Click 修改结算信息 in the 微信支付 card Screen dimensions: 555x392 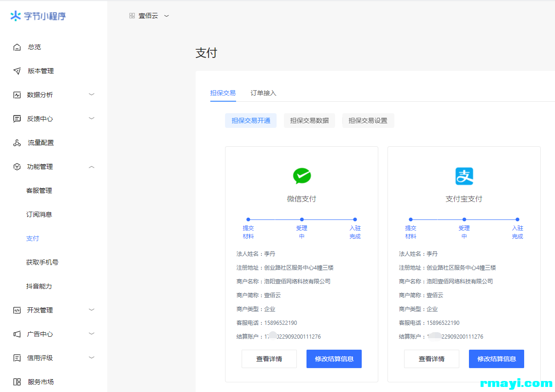click(334, 359)
